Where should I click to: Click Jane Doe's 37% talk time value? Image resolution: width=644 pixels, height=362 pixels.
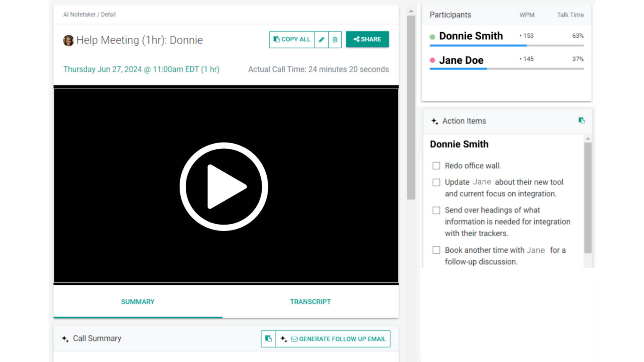click(578, 59)
